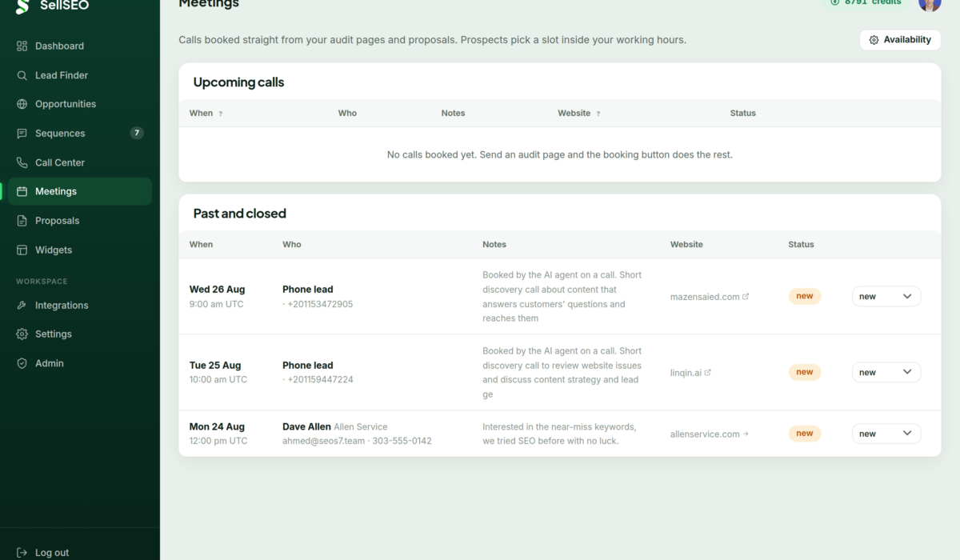The height and width of the screenshot is (560, 960).
Task: Click the Sequences message icon
Action: point(22,134)
